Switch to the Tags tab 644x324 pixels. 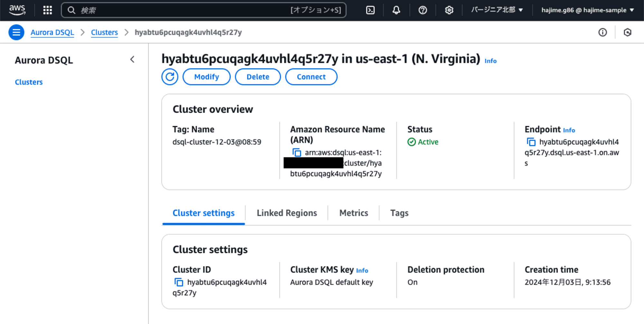(x=399, y=213)
